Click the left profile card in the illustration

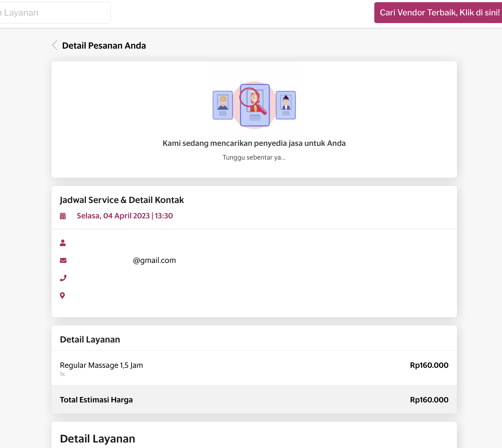[223, 105]
